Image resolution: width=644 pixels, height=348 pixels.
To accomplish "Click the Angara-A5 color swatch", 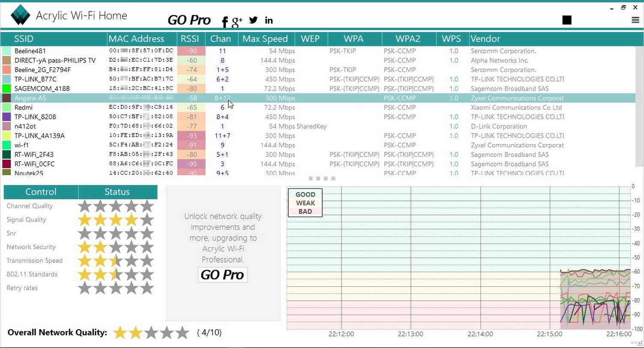I will (x=6, y=98).
